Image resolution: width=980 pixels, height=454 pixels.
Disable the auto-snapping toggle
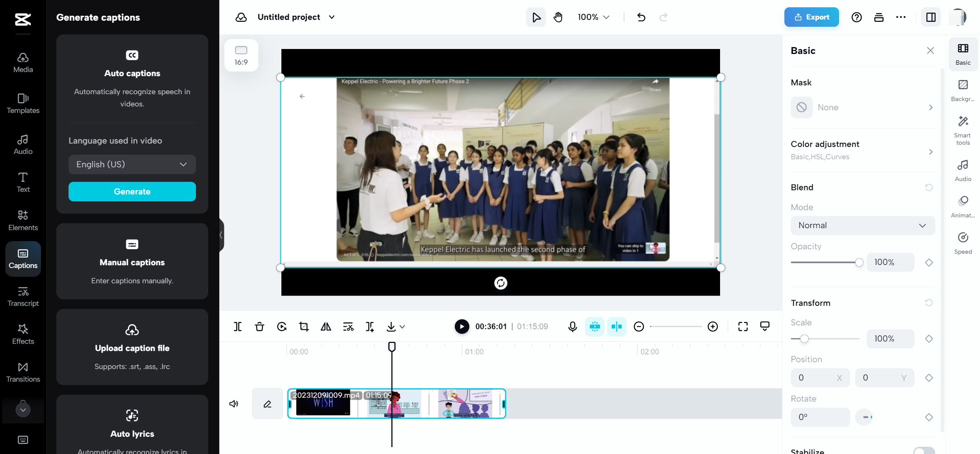point(595,327)
